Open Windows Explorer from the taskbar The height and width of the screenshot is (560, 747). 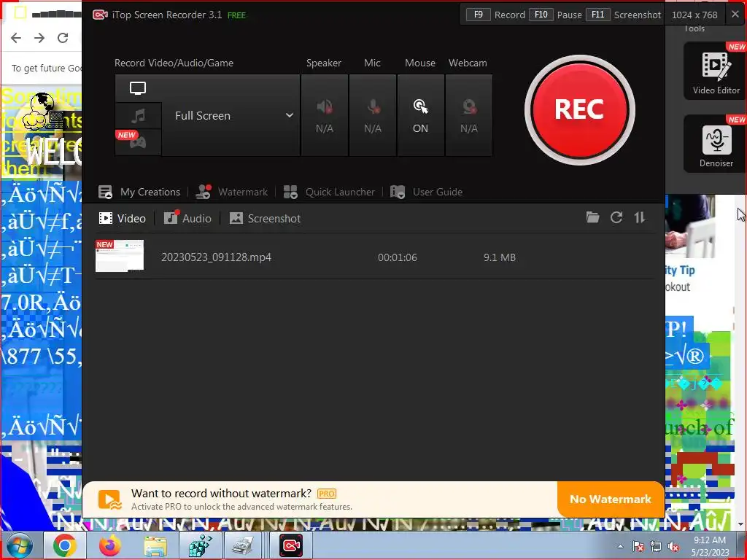(155, 545)
